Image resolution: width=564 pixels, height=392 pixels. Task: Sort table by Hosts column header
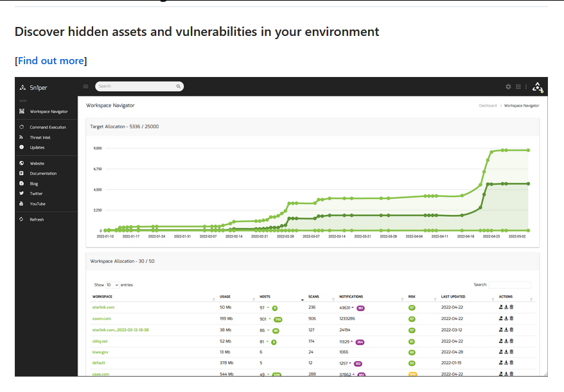265,297
